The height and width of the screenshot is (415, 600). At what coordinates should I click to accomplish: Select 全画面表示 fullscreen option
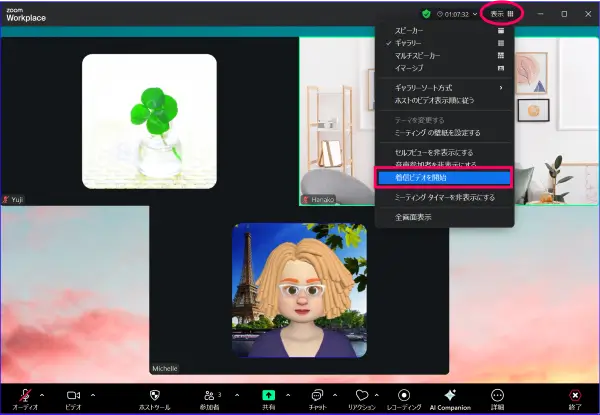click(445, 217)
